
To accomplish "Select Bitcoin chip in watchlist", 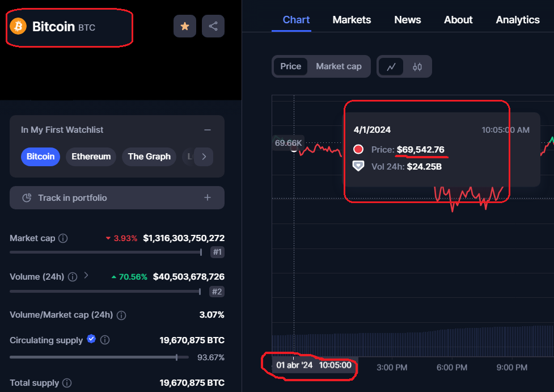I will 40,157.
